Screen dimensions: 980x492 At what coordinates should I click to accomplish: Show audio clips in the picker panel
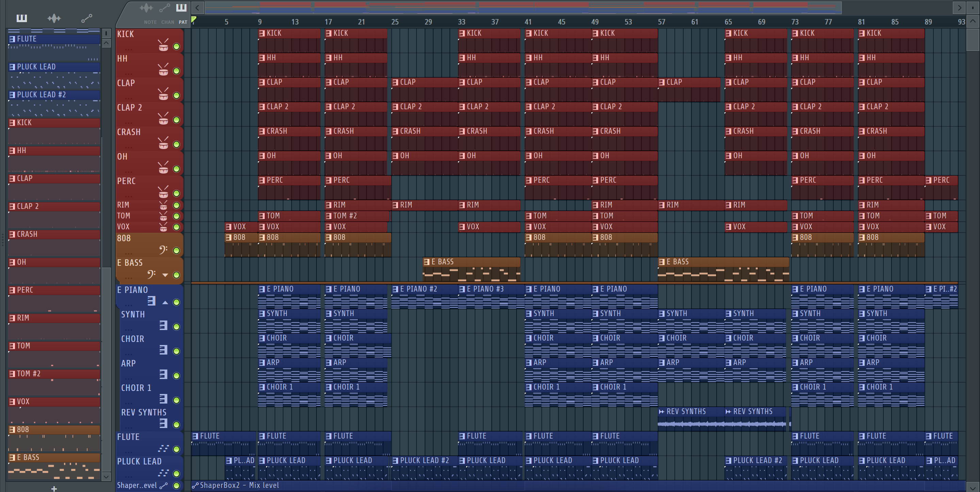(54, 18)
